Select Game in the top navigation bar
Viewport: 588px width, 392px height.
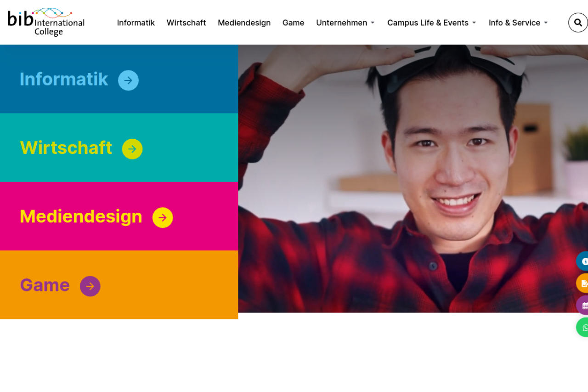[293, 23]
